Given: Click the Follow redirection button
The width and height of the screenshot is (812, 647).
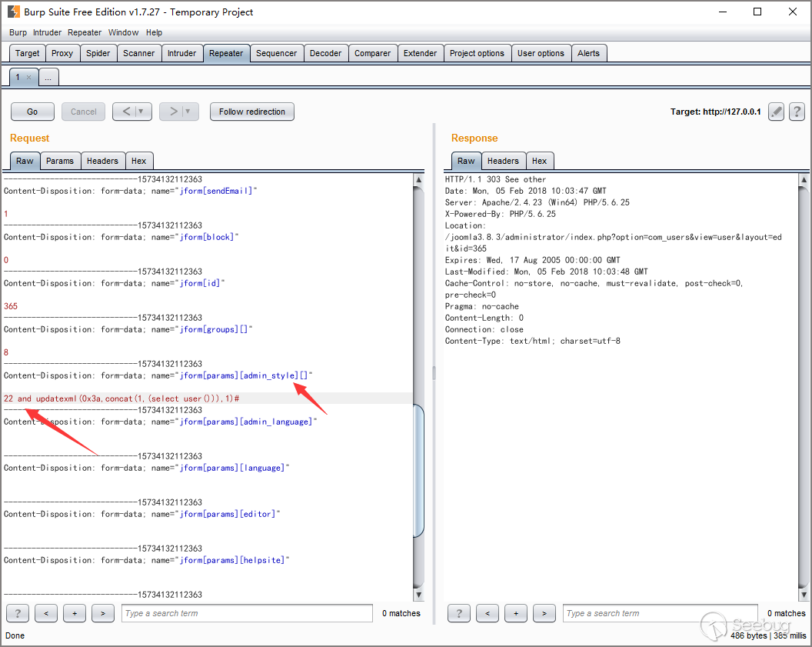Looking at the screenshot, I should (251, 112).
